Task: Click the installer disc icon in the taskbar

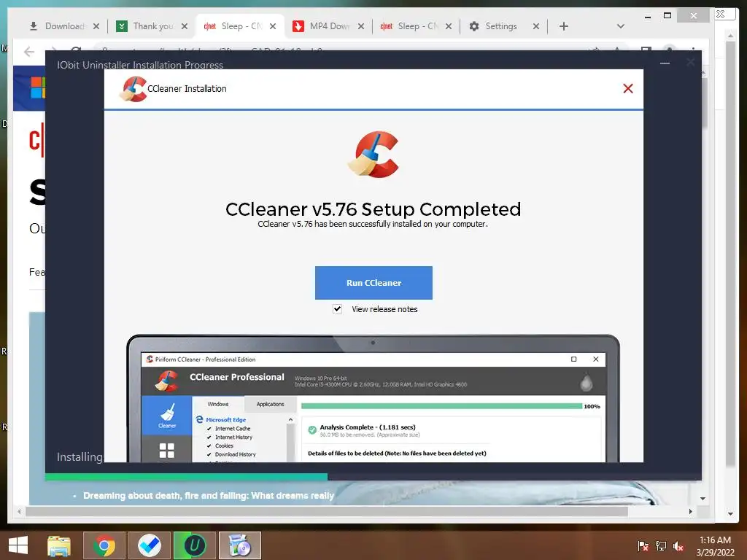Action: pos(240,545)
